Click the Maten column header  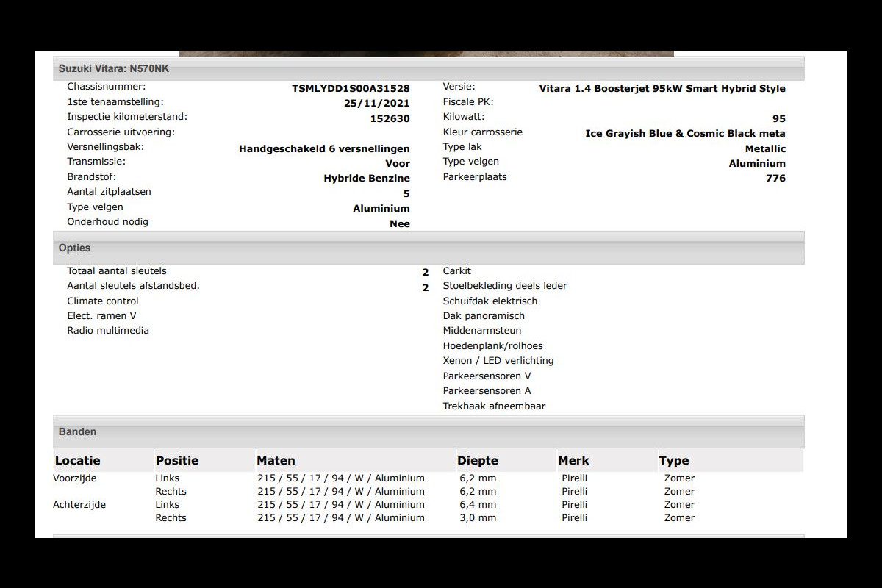[x=276, y=461]
